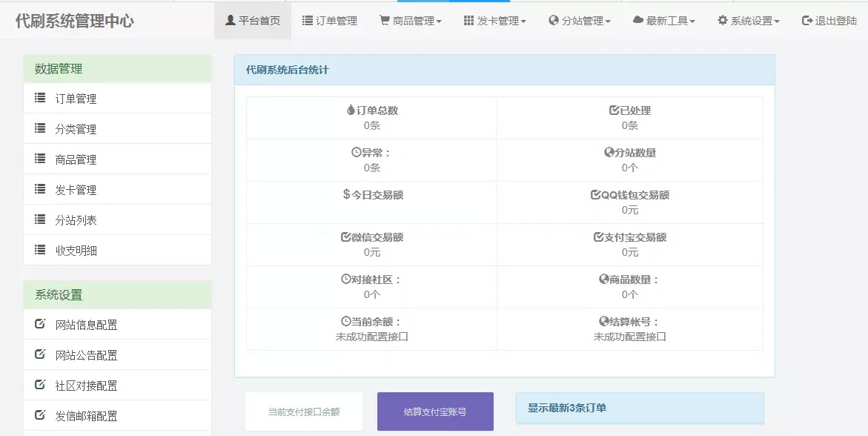Click the edit icon next to 社区对接配置
This screenshot has height=436, width=868.
(40, 385)
